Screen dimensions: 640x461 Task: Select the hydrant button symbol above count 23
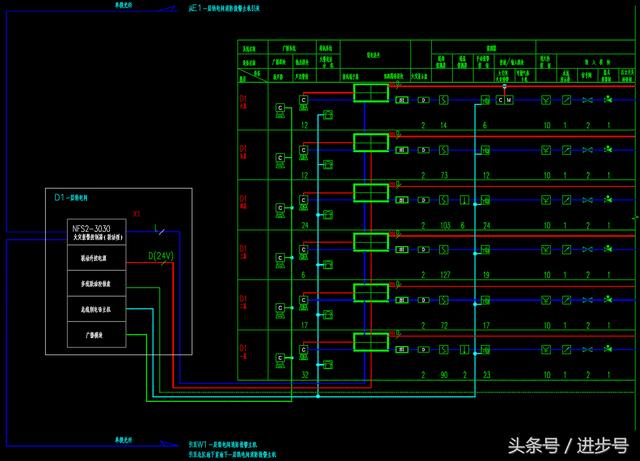click(x=485, y=350)
